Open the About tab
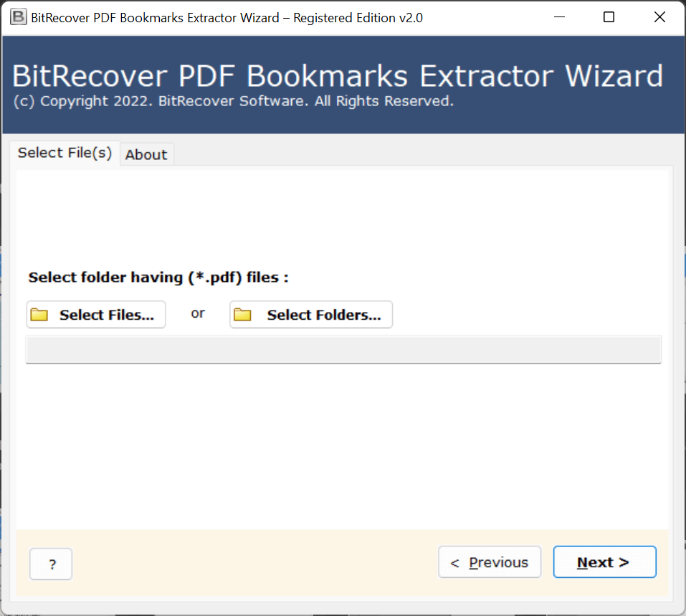Image resolution: width=686 pixels, height=616 pixels. click(146, 154)
